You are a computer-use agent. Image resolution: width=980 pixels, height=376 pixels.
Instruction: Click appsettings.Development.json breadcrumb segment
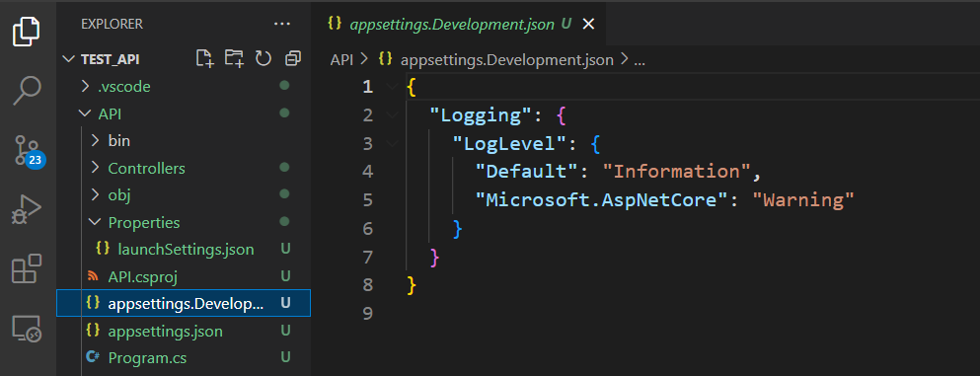pyautogui.click(x=507, y=60)
